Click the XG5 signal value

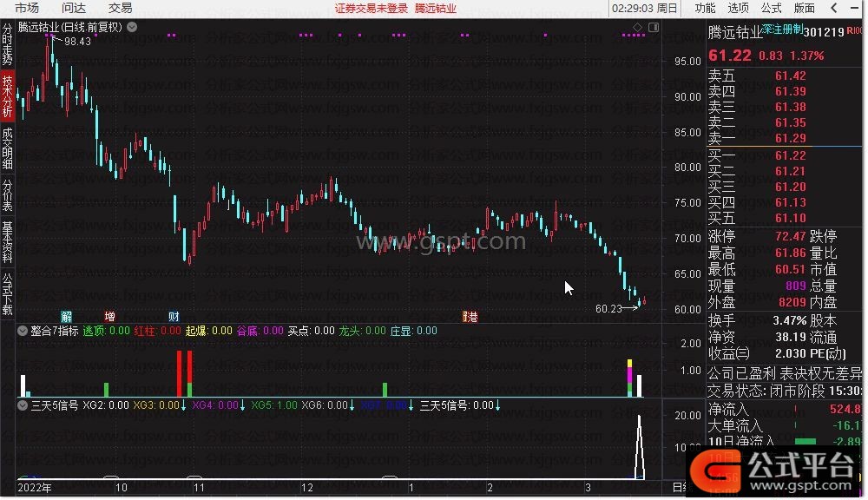click(x=274, y=405)
